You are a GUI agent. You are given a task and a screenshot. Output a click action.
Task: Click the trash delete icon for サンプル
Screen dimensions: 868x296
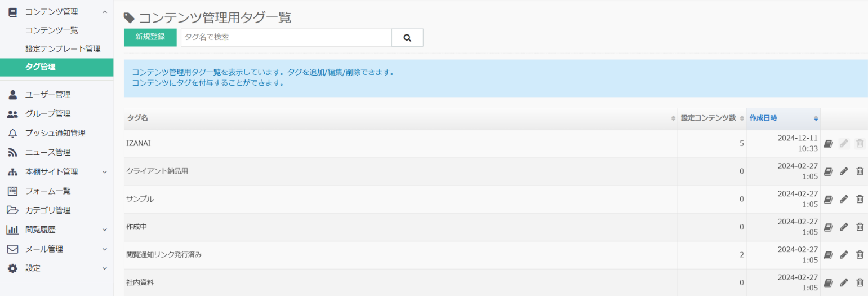pyautogui.click(x=860, y=199)
